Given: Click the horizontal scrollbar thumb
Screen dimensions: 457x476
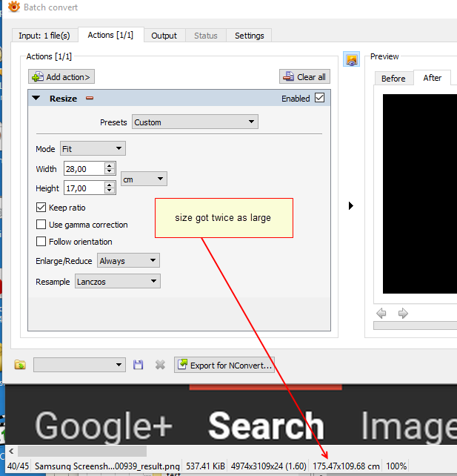Looking at the screenshot, I should click(82, 451).
